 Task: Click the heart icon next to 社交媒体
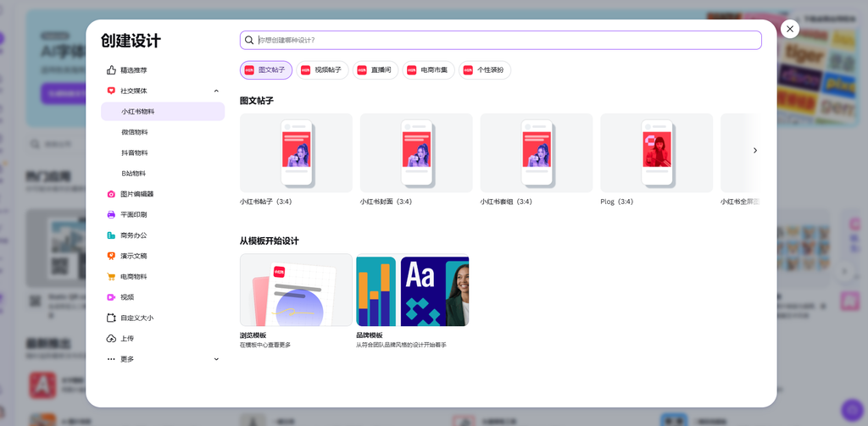[111, 91]
